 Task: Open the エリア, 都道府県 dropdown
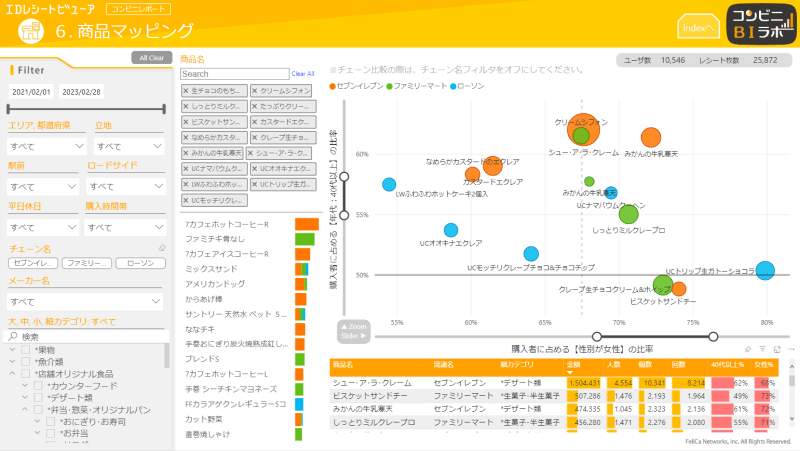(46, 146)
